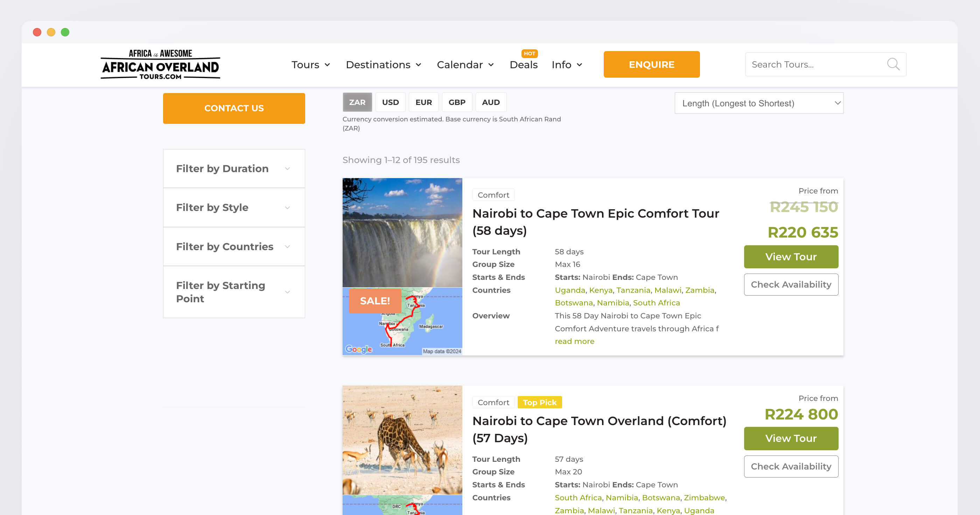This screenshot has width=980, height=515.
Task: Expand Filter by Countries
Action: pos(233,246)
